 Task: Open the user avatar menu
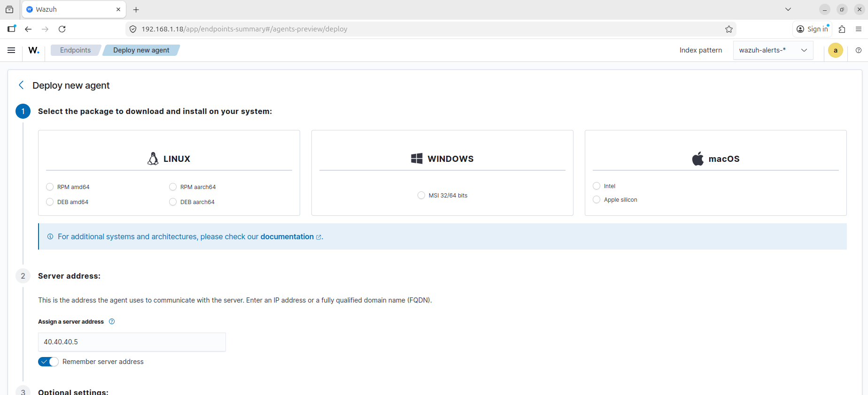pos(835,50)
